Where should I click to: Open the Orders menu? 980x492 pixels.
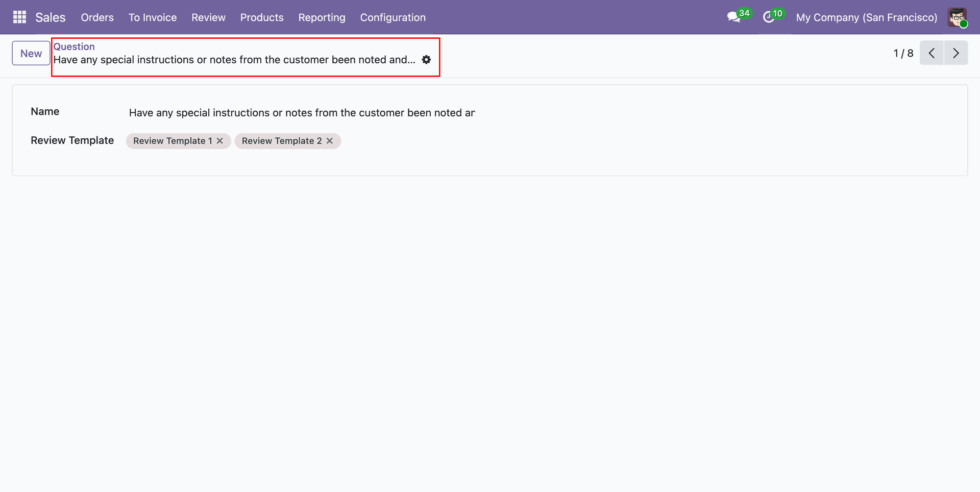click(97, 17)
